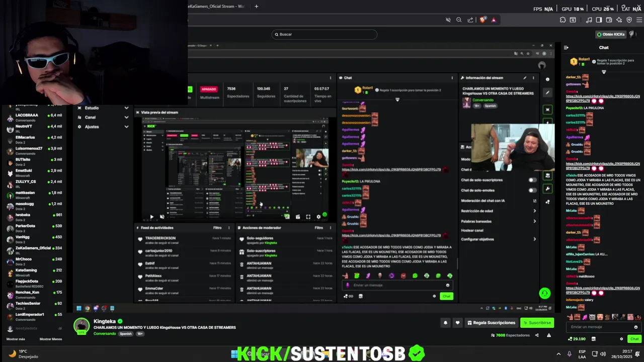This screenshot has width=644, height=362.
Task: Click the ESP LAA language indicator
Action: coord(582,354)
